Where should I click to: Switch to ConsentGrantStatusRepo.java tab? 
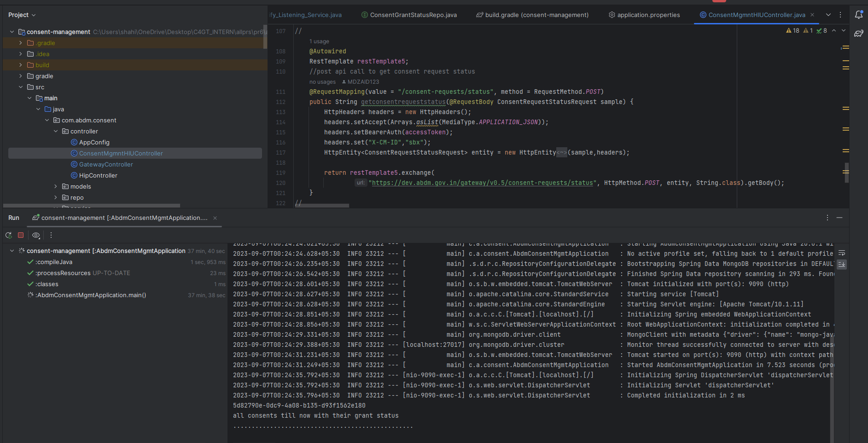(x=413, y=15)
